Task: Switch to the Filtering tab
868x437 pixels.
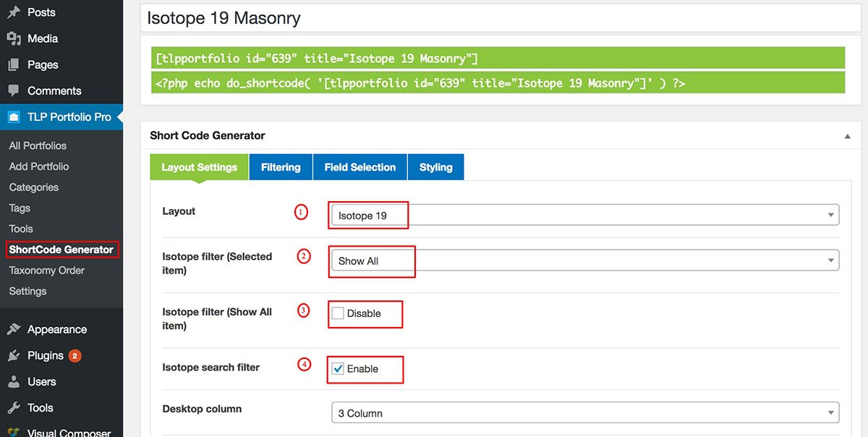Action: tap(281, 167)
